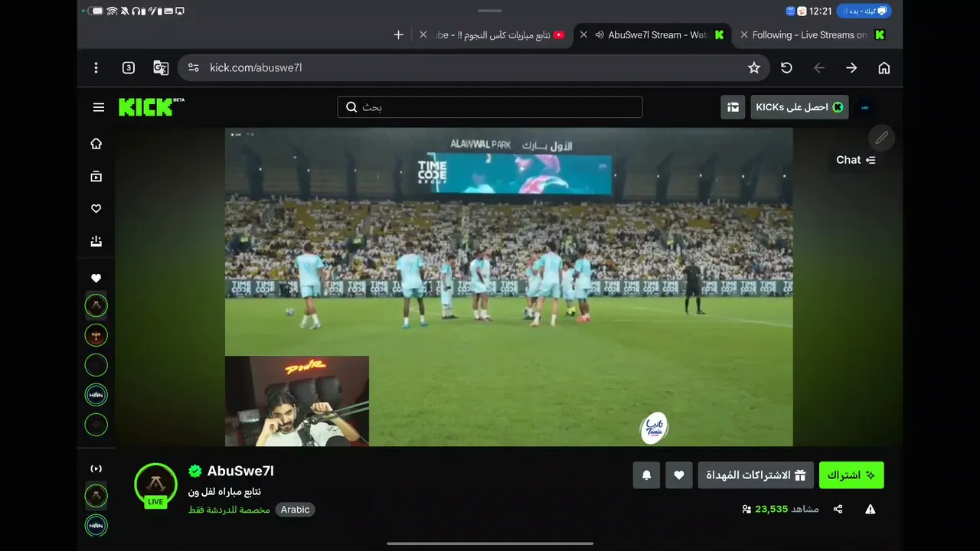Open a new browser tab
Viewport: 980px width, 551px height.
(398, 34)
